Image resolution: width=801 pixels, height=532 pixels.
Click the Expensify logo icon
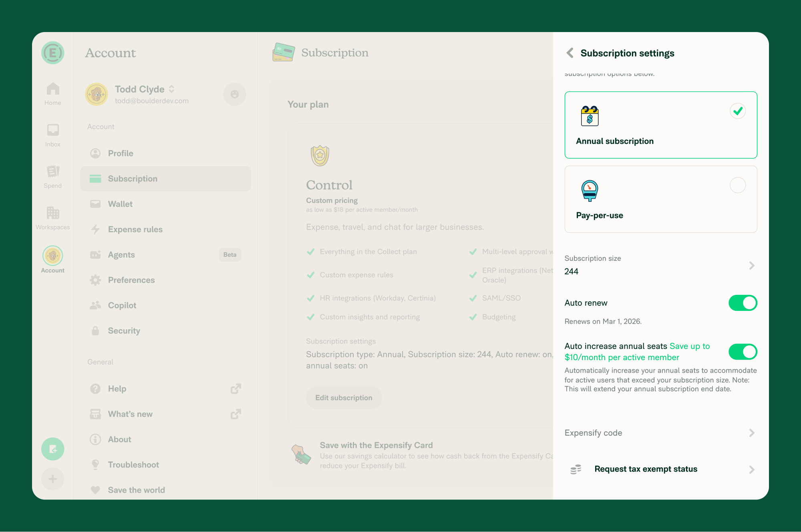[x=53, y=53]
